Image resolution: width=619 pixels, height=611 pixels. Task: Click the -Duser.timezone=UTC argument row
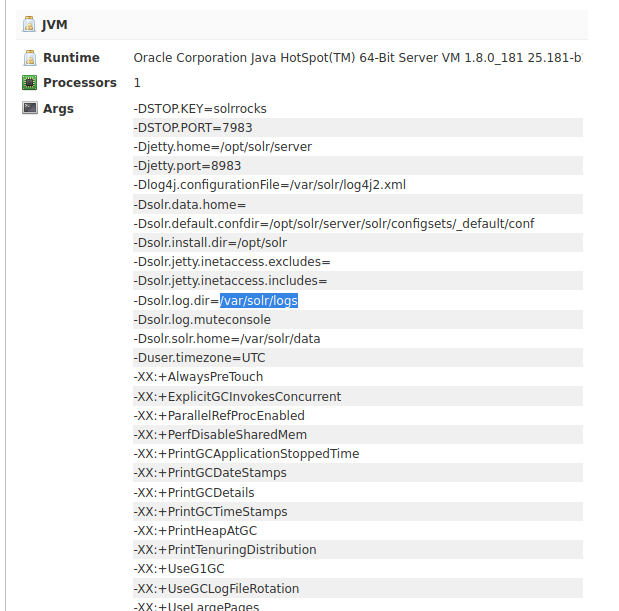pyautogui.click(x=199, y=358)
